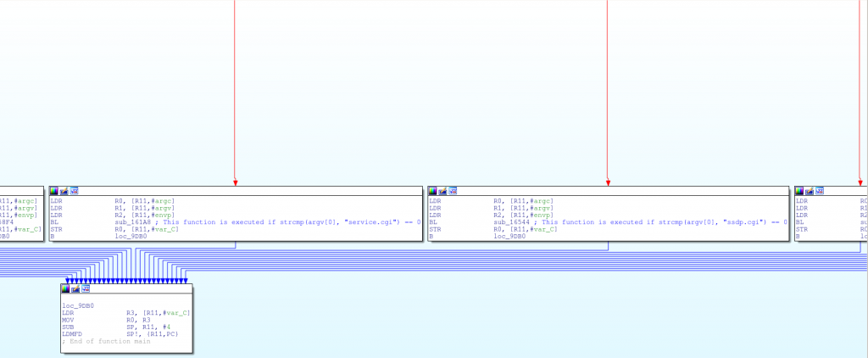Select sub_161A8 in the service.cgi block
The image size is (868, 358).
point(131,222)
